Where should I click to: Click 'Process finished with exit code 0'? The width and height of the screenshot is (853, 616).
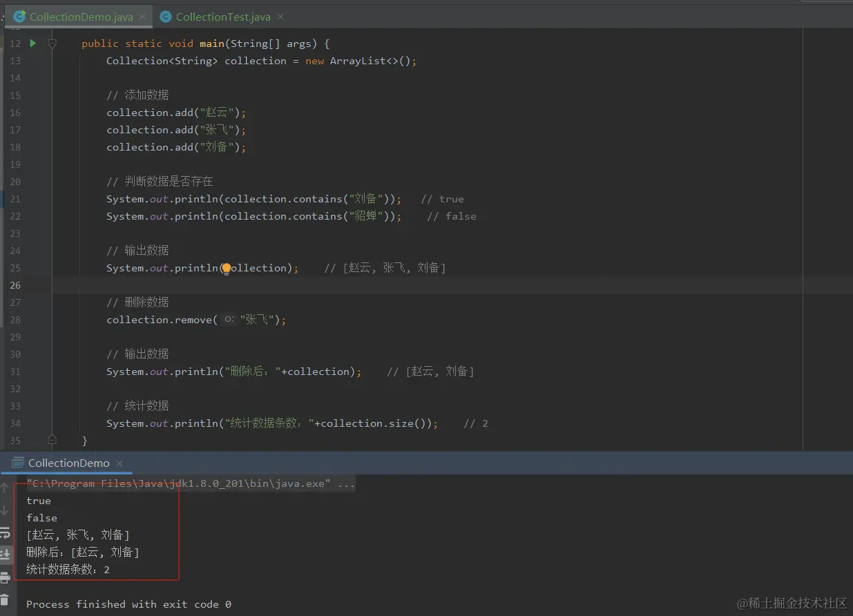pyautogui.click(x=129, y=604)
